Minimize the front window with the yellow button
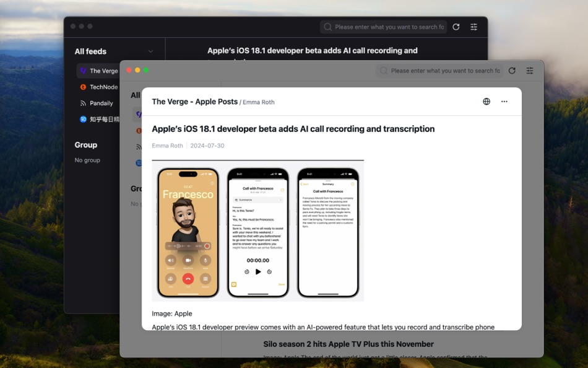Viewport: 588px width, 368px height. click(137, 70)
